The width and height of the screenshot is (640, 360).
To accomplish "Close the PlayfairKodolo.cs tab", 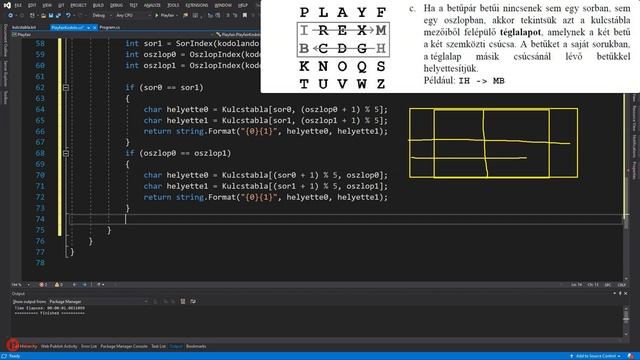I will [x=94, y=27].
